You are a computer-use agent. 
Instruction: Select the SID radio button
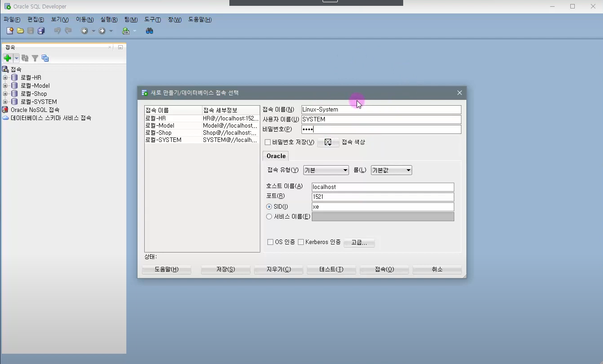point(269,206)
